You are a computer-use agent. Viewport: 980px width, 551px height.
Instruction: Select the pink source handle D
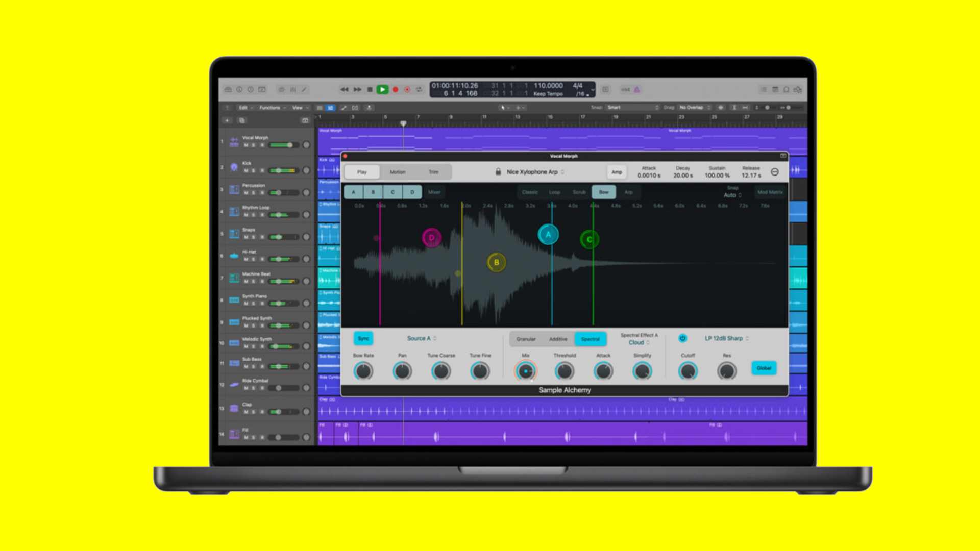[432, 238]
